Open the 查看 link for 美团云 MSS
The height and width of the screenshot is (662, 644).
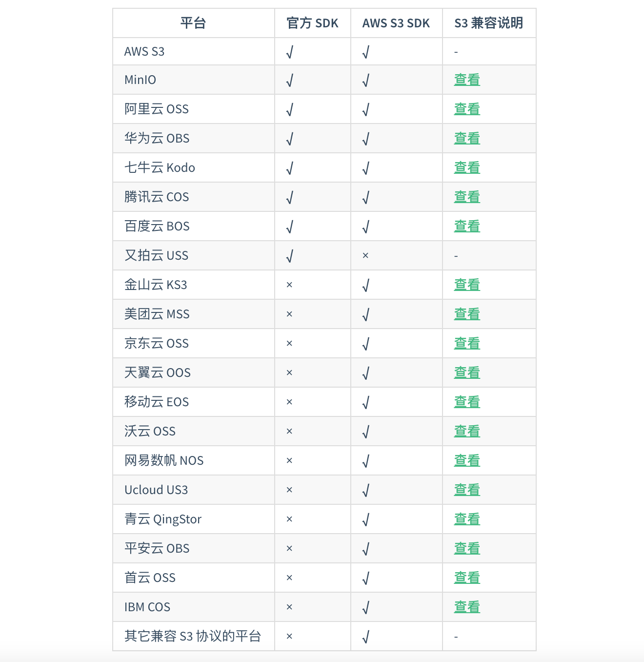click(x=467, y=314)
